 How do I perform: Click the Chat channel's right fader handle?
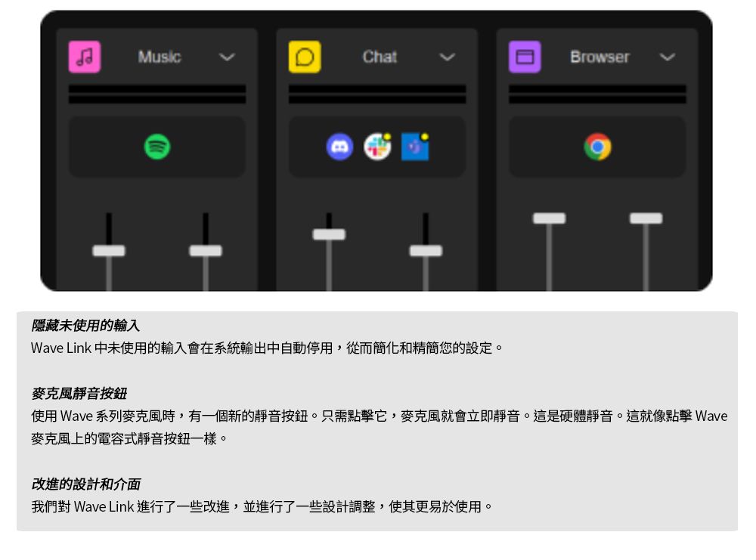(426, 251)
